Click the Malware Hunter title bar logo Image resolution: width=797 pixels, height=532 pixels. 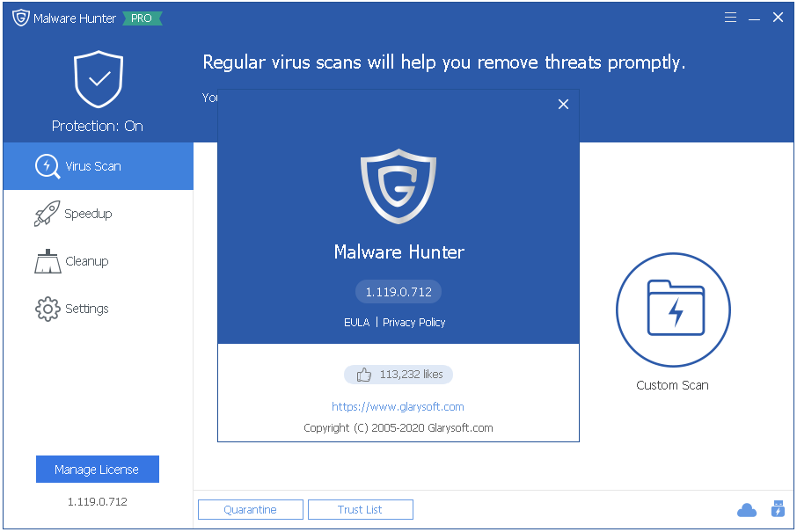(21, 18)
